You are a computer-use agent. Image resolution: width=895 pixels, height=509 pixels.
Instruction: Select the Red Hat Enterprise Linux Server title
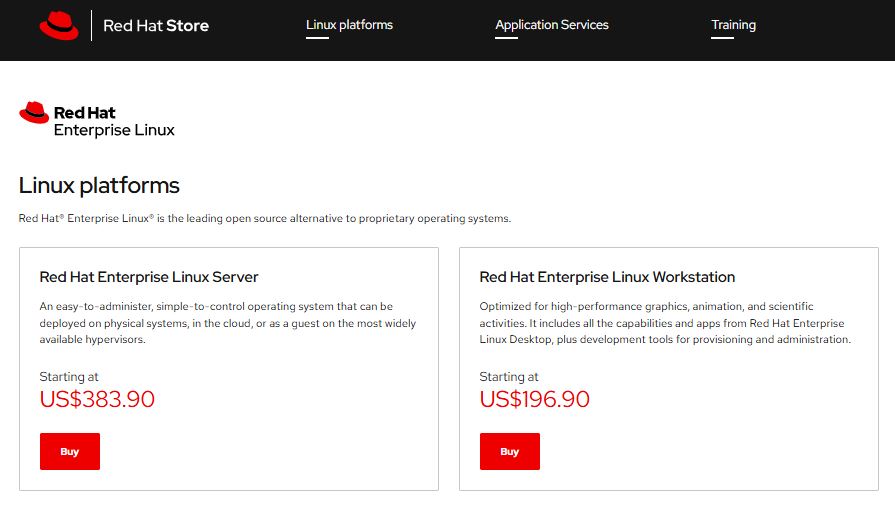click(149, 277)
